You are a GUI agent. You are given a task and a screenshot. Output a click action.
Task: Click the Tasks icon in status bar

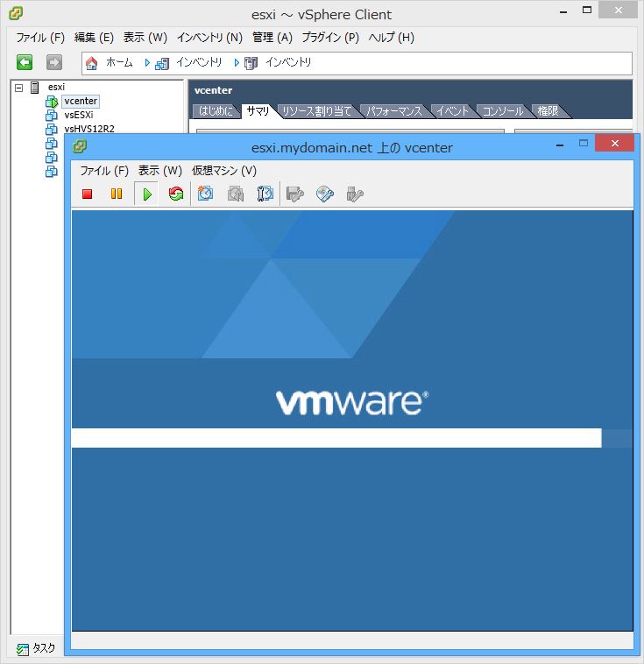(x=23, y=649)
